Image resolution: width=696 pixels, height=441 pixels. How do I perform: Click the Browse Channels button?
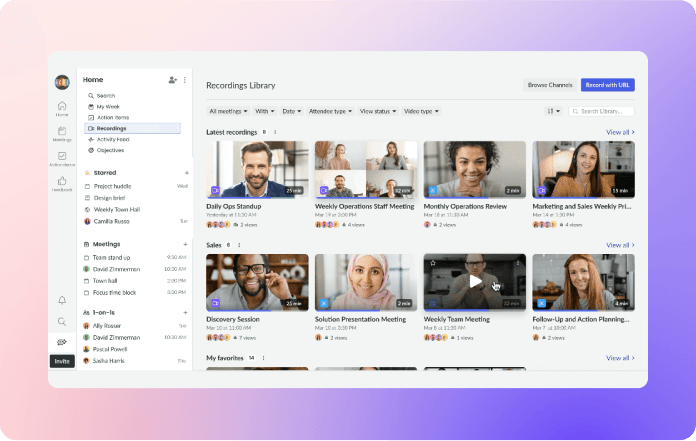550,85
